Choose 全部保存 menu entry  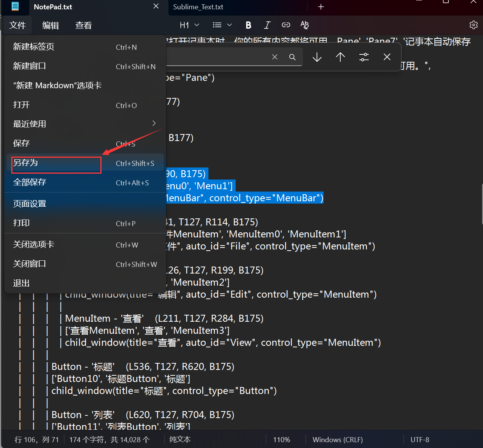click(85, 182)
